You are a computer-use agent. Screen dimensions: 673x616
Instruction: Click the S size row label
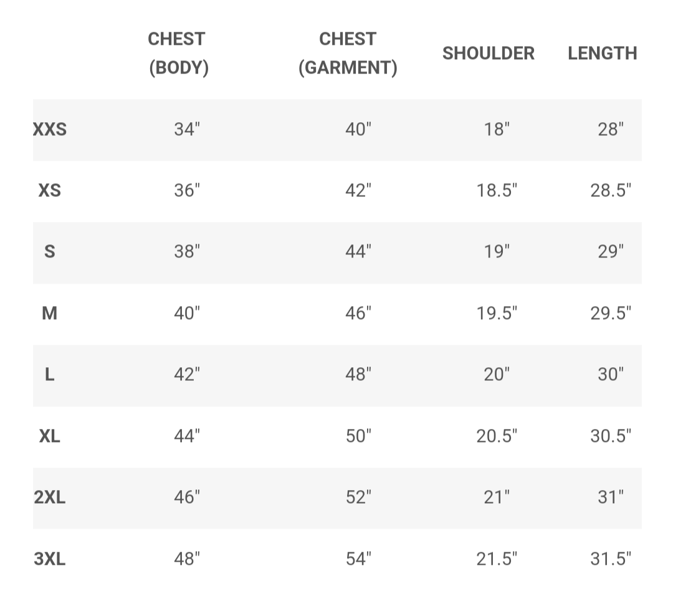click(x=50, y=252)
